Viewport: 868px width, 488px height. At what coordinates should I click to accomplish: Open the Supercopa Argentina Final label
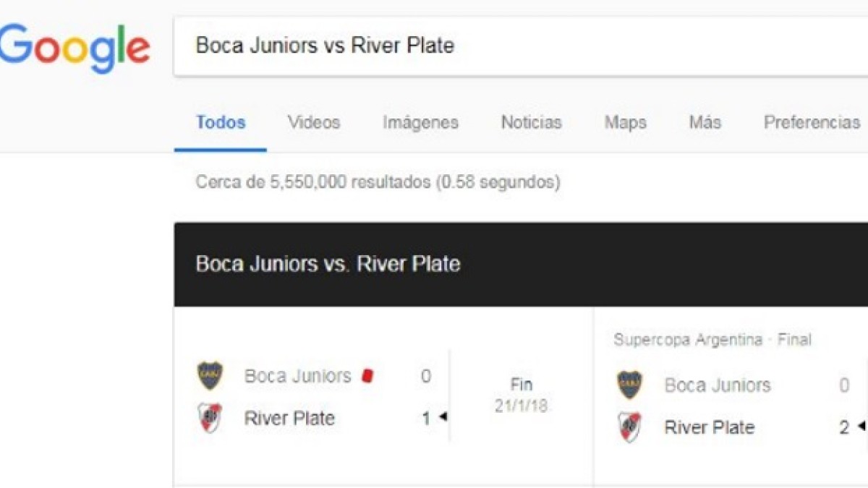712,340
